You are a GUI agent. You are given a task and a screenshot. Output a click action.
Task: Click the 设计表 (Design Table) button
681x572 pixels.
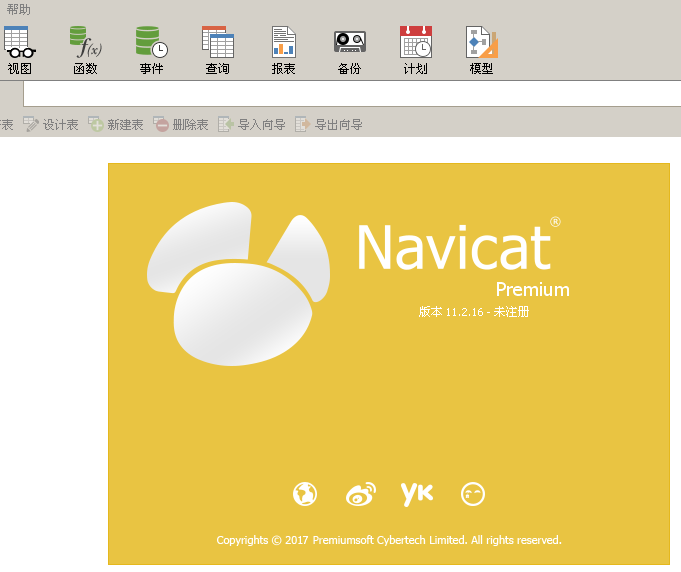(50, 125)
